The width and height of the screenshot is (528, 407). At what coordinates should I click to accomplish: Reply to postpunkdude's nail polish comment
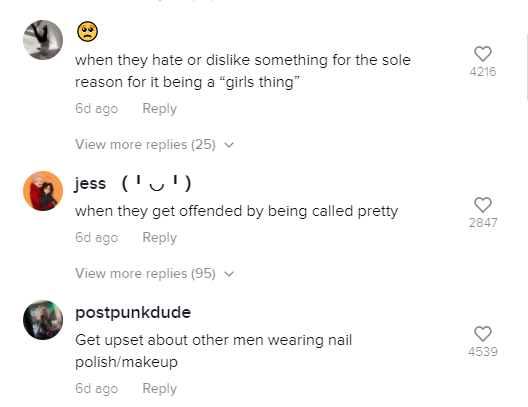(x=159, y=388)
